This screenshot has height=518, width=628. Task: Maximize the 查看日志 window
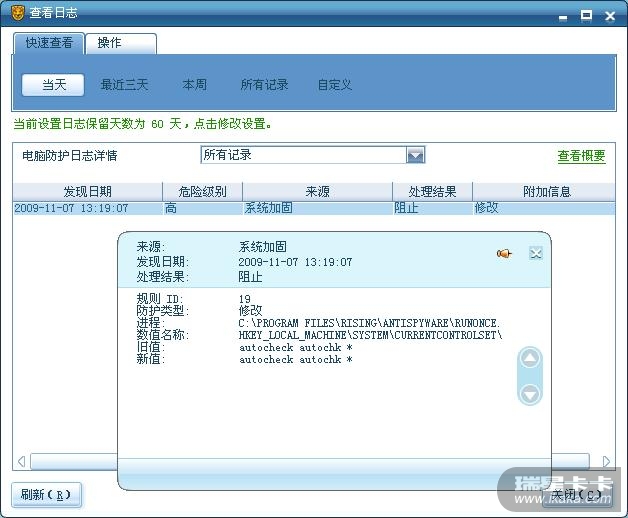586,15
